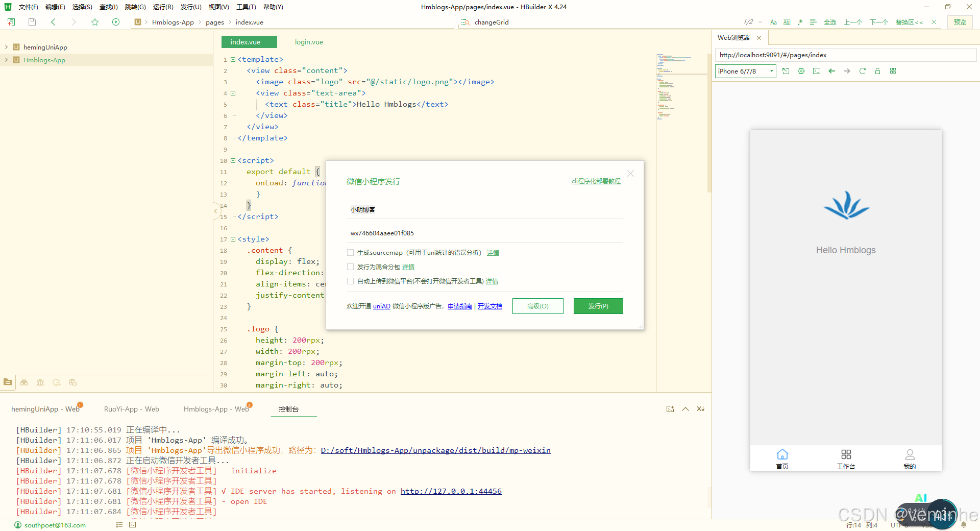This screenshot has height=531, width=980.
Task: Click the sync icon in bottom sidebar
Action: (57, 382)
